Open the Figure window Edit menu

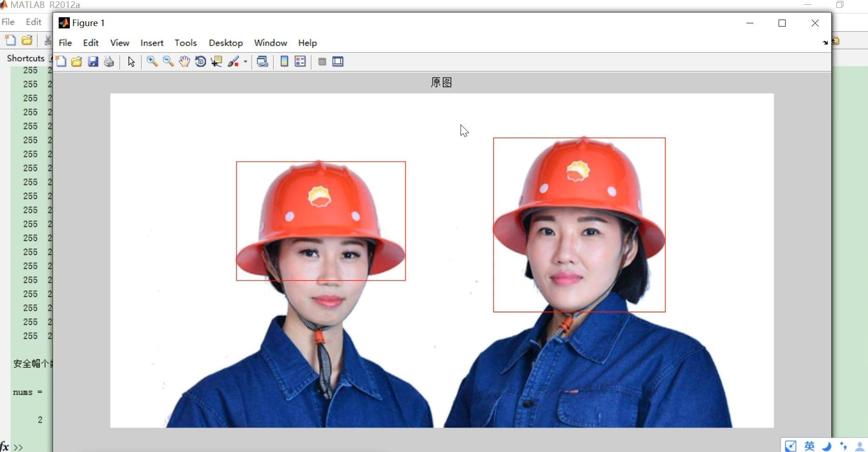coord(91,43)
